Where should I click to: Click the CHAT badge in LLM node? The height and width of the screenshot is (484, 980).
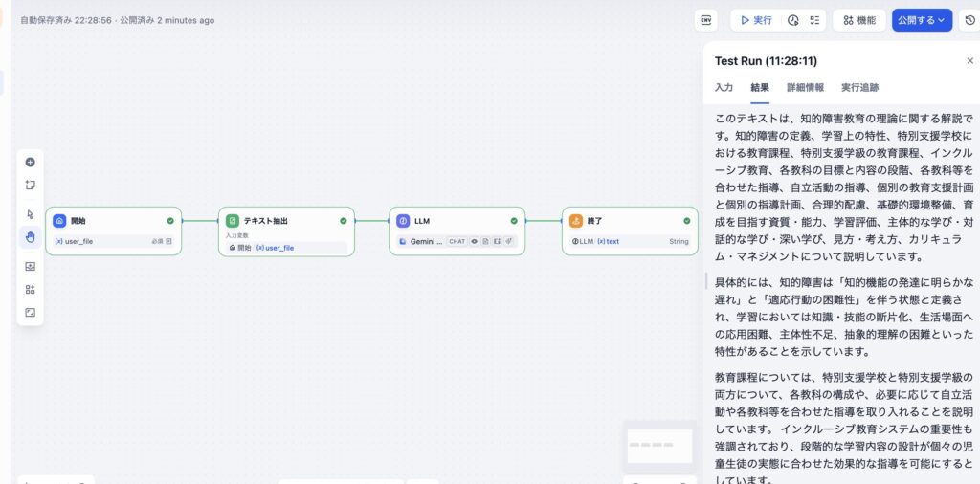[457, 241]
